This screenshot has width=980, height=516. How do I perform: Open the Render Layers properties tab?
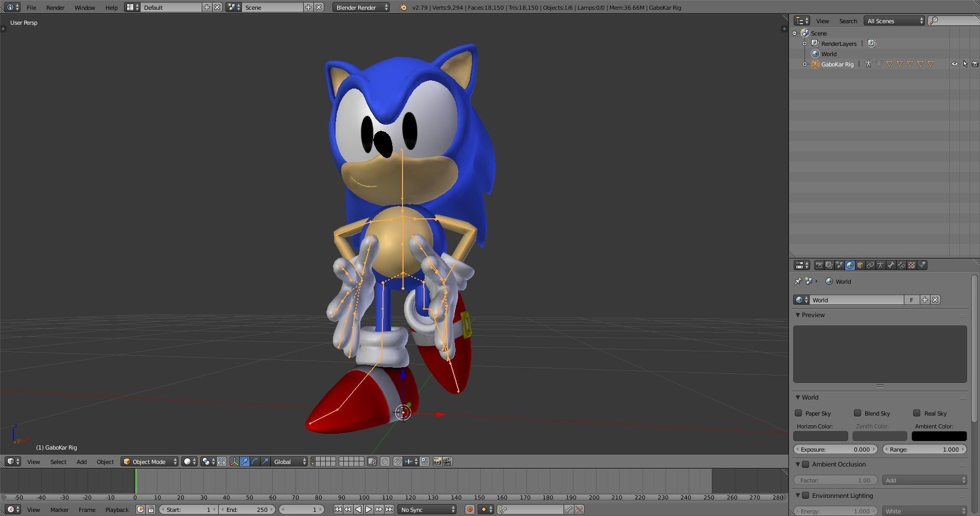[829, 265]
